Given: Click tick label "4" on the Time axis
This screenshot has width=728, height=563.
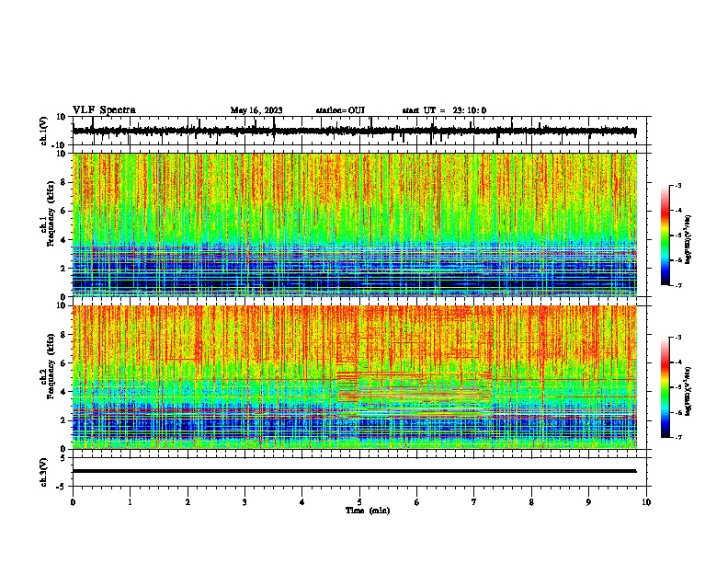Looking at the screenshot, I should pyautogui.click(x=301, y=502).
